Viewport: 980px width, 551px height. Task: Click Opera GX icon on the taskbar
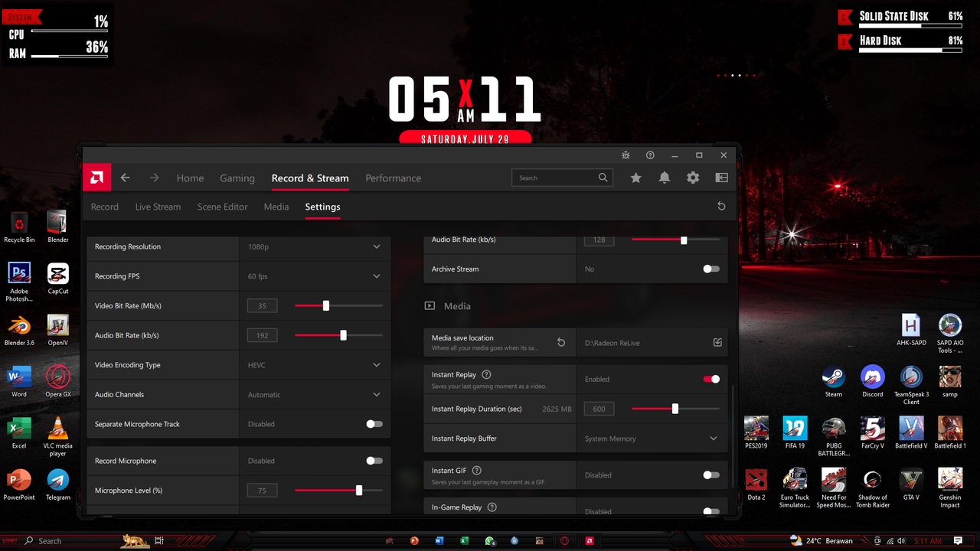[x=564, y=540]
